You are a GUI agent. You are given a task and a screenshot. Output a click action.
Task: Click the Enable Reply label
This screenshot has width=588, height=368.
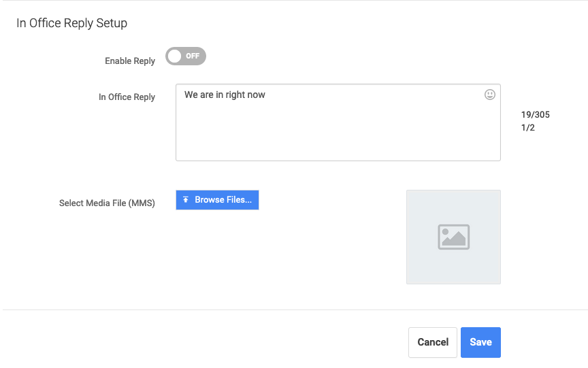tap(130, 61)
